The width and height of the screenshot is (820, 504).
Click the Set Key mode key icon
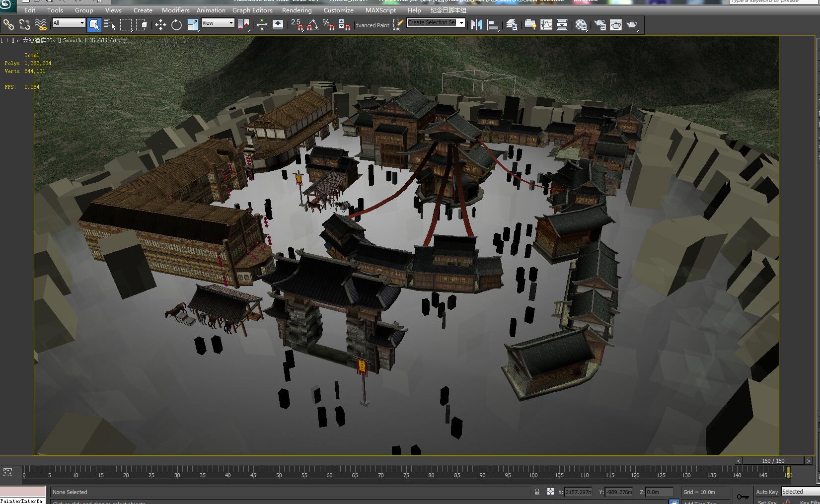click(x=743, y=496)
